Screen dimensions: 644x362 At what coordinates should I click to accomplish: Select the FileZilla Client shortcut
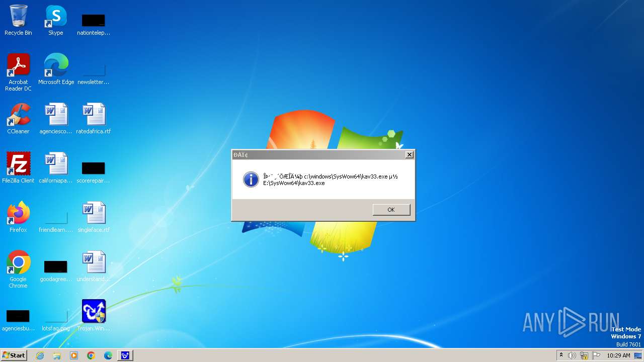(18, 168)
